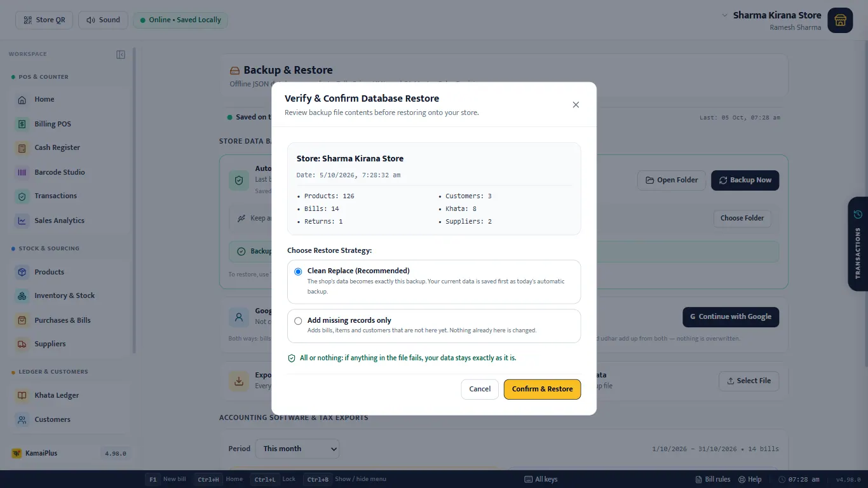Open the Store QR button
The width and height of the screenshot is (868, 488).
(44, 20)
